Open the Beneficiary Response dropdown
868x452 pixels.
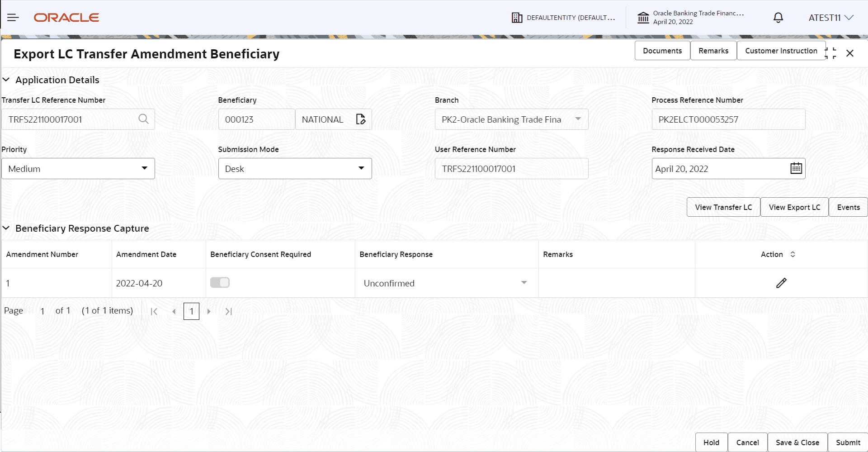[524, 283]
